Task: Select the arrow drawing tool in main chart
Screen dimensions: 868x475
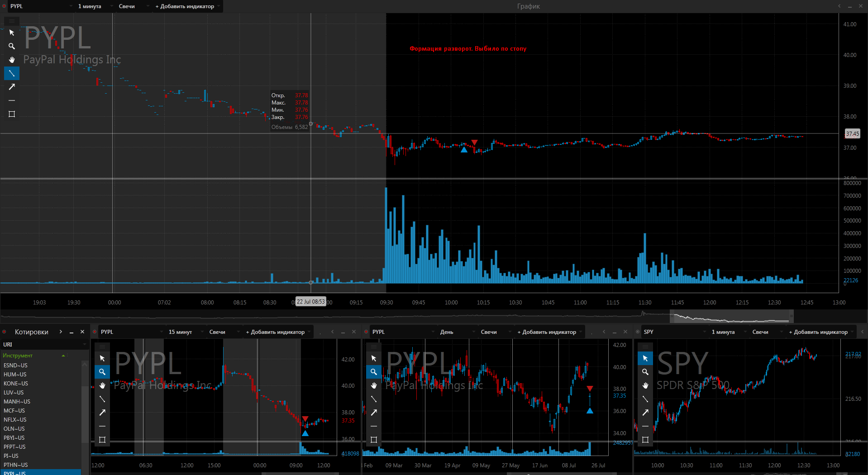Action: point(12,87)
